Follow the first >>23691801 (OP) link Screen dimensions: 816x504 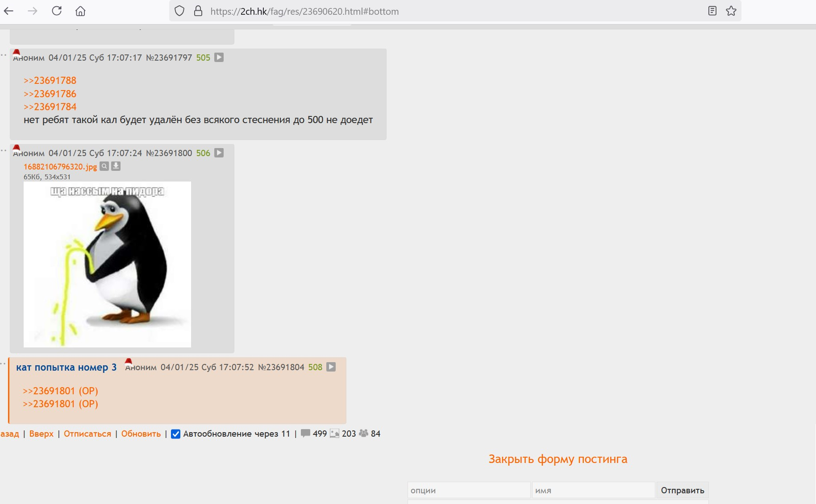pyautogui.click(x=60, y=391)
